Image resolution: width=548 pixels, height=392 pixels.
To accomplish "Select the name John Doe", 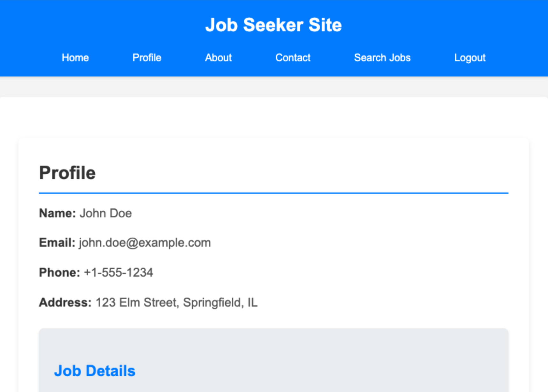I will click(x=106, y=213).
